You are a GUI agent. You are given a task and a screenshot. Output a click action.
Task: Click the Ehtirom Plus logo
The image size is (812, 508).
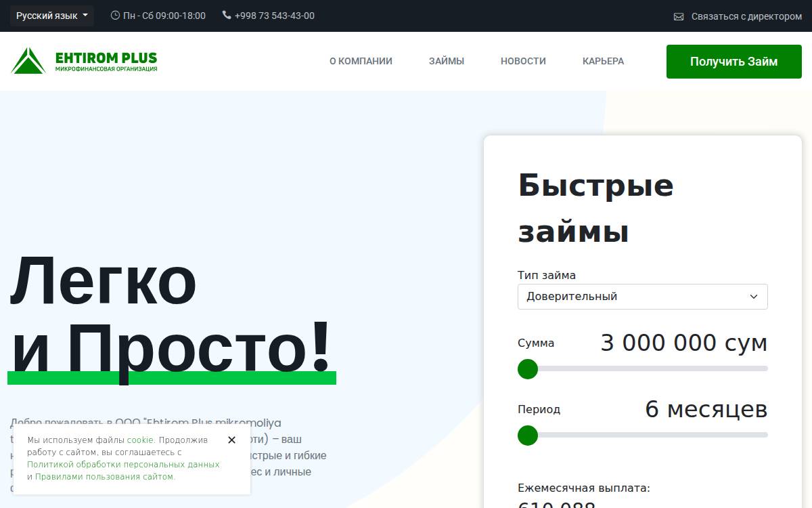point(84,61)
